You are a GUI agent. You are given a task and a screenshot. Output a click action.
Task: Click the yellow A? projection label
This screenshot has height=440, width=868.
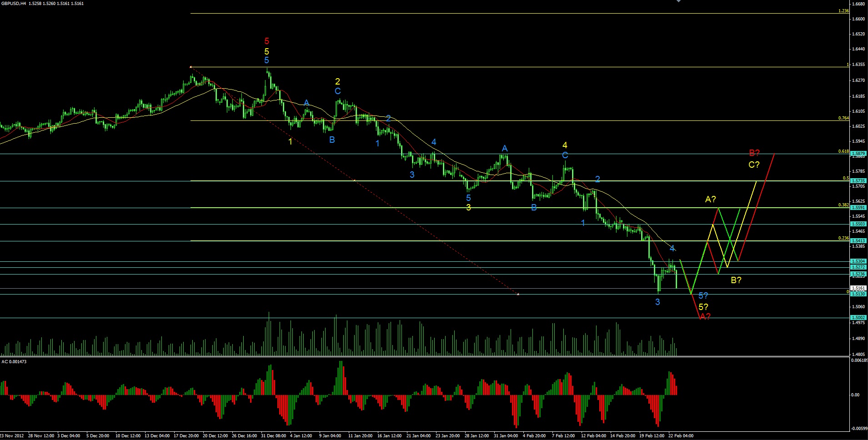coord(711,199)
